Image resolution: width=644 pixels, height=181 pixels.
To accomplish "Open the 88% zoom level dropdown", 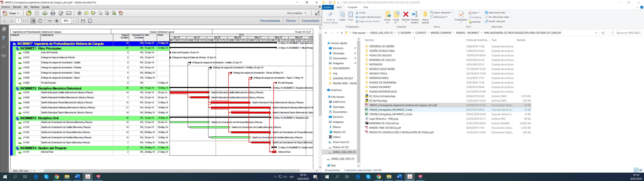I will (73, 21).
